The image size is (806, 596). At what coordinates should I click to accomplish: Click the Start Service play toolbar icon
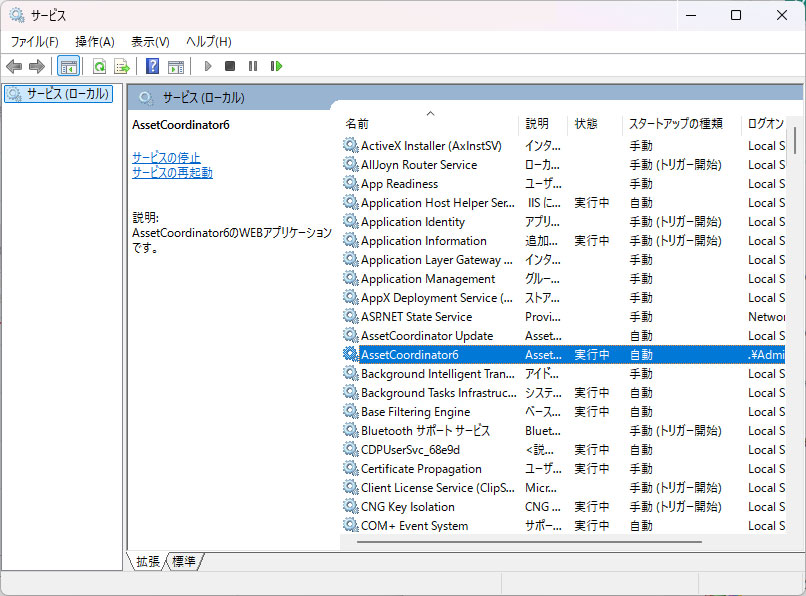(x=207, y=66)
